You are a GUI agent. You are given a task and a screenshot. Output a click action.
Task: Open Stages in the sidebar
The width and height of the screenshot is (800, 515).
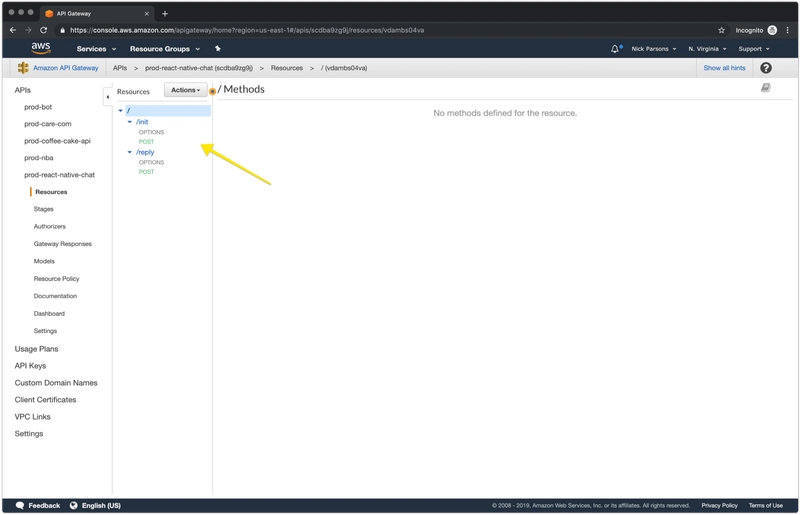point(43,209)
